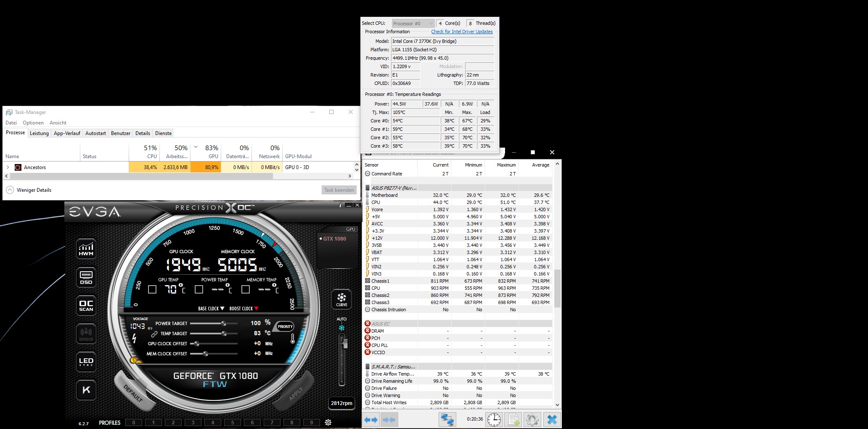Screen dimensions: 868x429
Task: Expand the Ancestors process row
Action: click(8, 167)
